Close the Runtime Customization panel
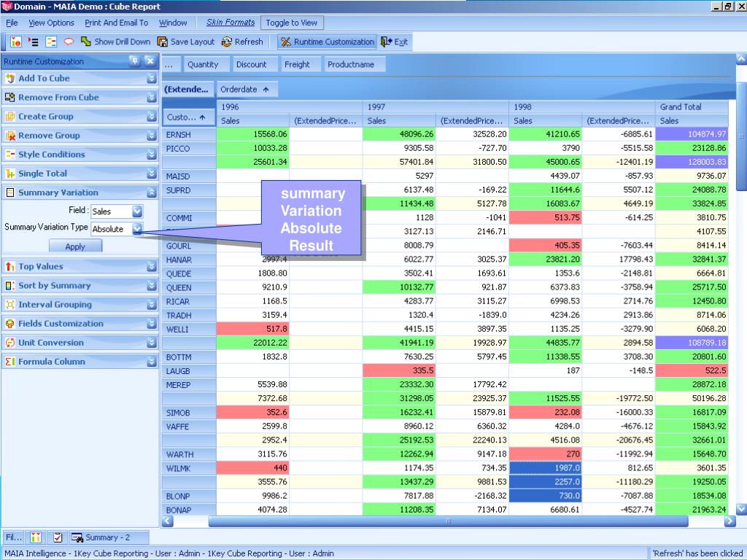747x560 pixels. tap(149, 61)
